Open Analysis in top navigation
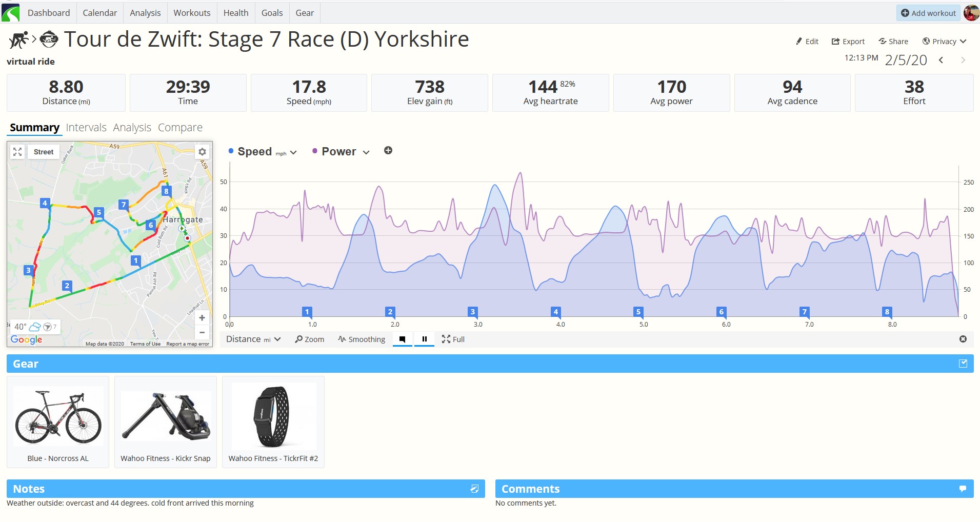The image size is (980, 522). point(145,13)
